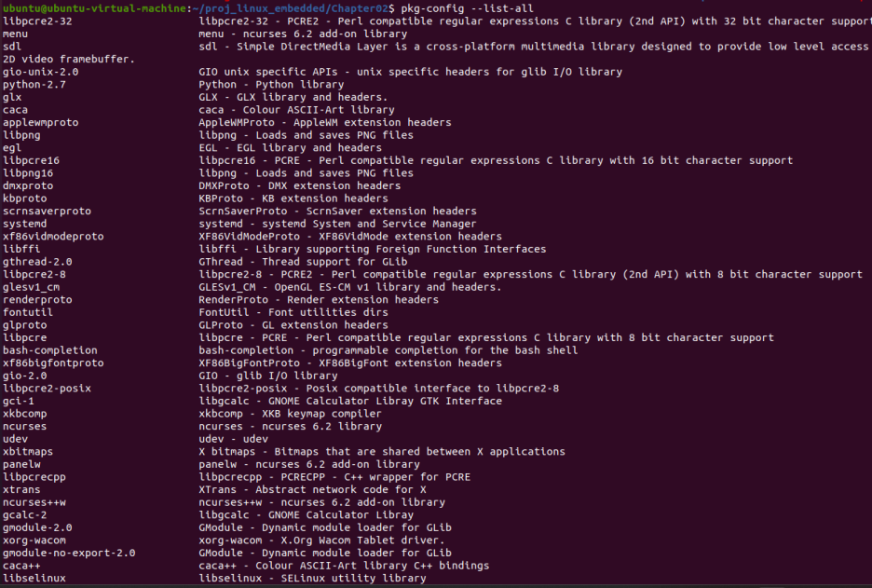Select 'applewmproto' package name

(41, 122)
